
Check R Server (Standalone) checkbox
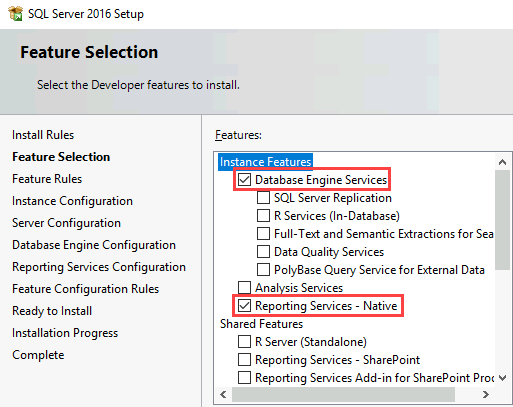[x=244, y=342]
